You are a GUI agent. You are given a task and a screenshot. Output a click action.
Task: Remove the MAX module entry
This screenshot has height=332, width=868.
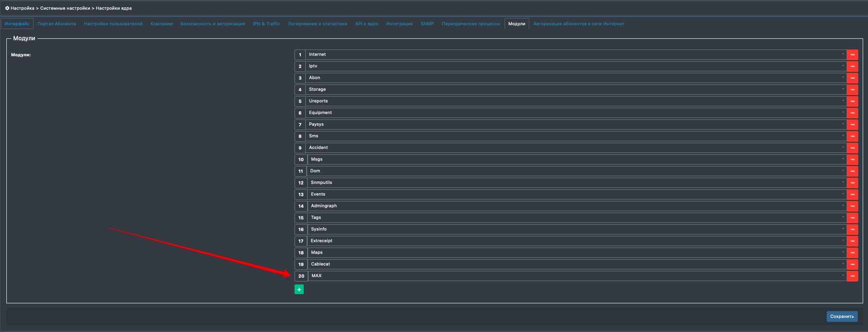click(852, 276)
